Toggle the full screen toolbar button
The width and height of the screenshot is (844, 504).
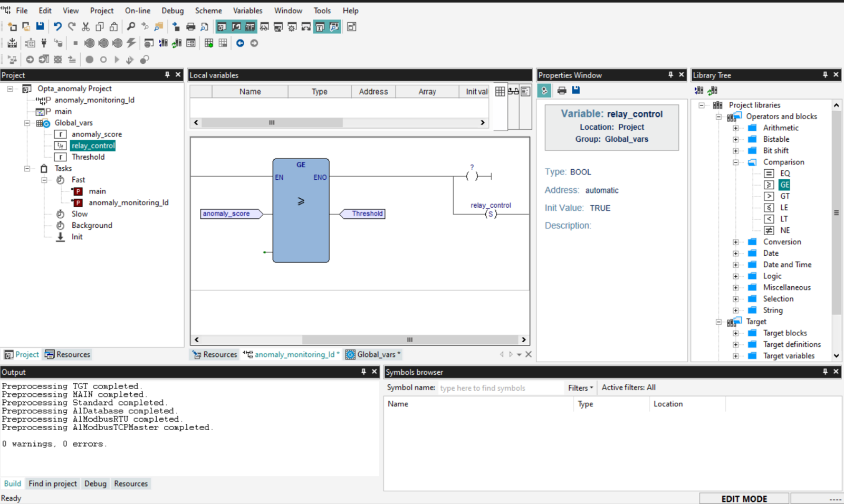coord(352,26)
